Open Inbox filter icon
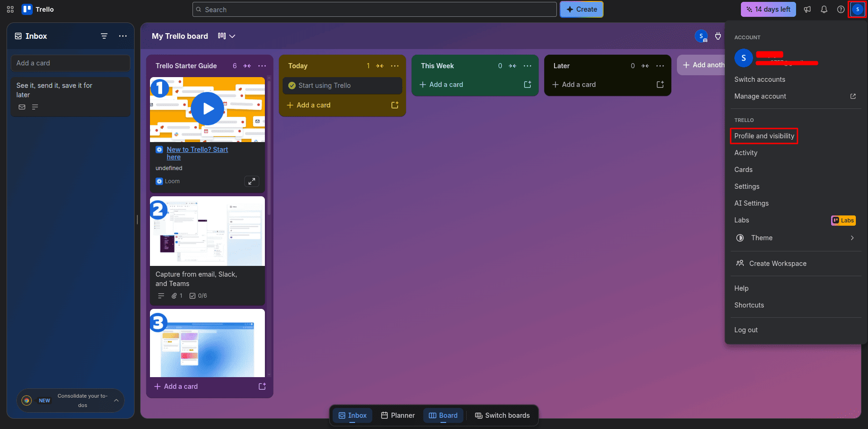 [x=104, y=36]
